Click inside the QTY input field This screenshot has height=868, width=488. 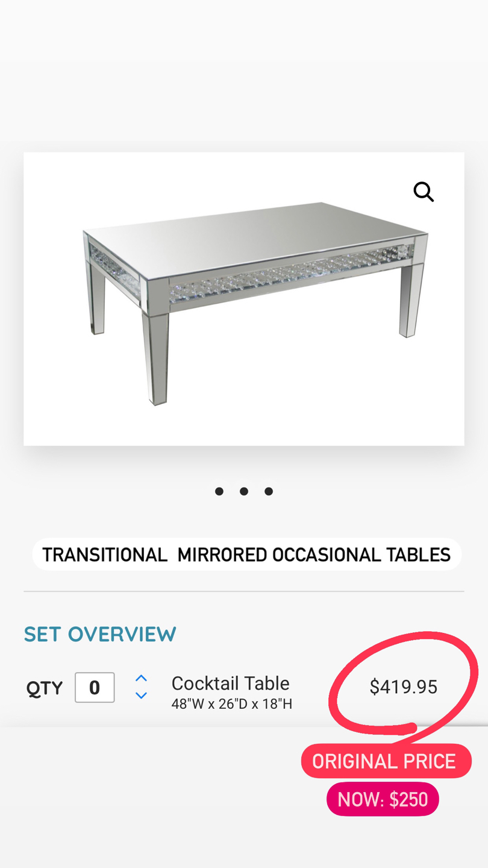click(94, 687)
